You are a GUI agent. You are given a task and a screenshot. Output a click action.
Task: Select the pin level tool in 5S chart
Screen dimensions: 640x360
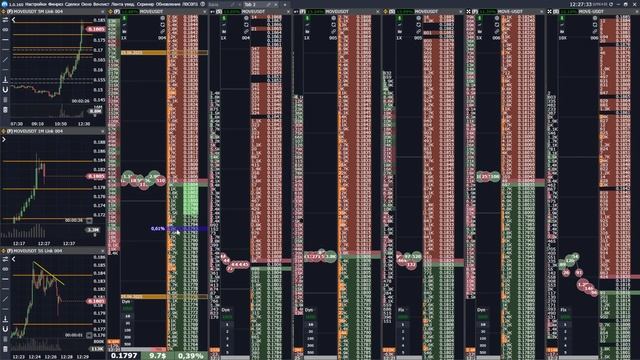(5, 319)
